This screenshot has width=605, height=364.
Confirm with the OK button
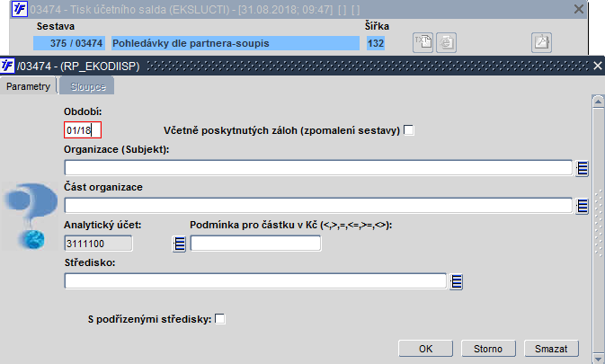point(425,349)
